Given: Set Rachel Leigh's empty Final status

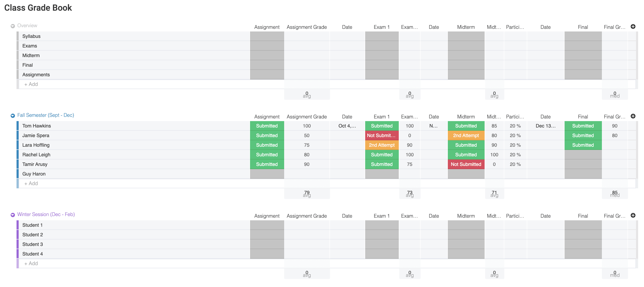Looking at the screenshot, I should (x=583, y=155).
